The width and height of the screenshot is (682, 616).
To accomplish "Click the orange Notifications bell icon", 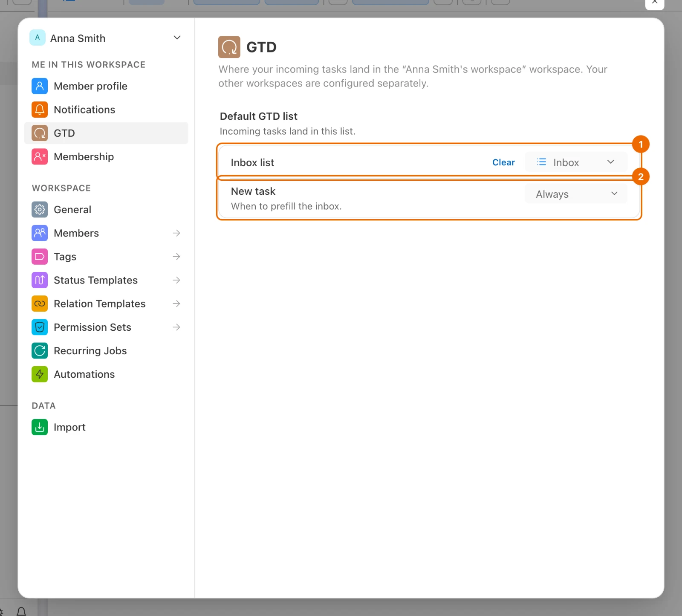I will [40, 110].
